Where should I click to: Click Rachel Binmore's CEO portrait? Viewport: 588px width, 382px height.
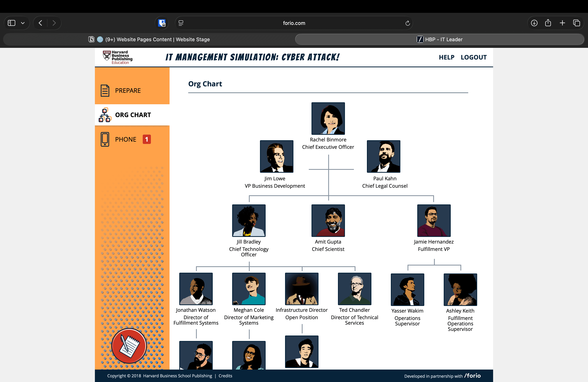(328, 119)
